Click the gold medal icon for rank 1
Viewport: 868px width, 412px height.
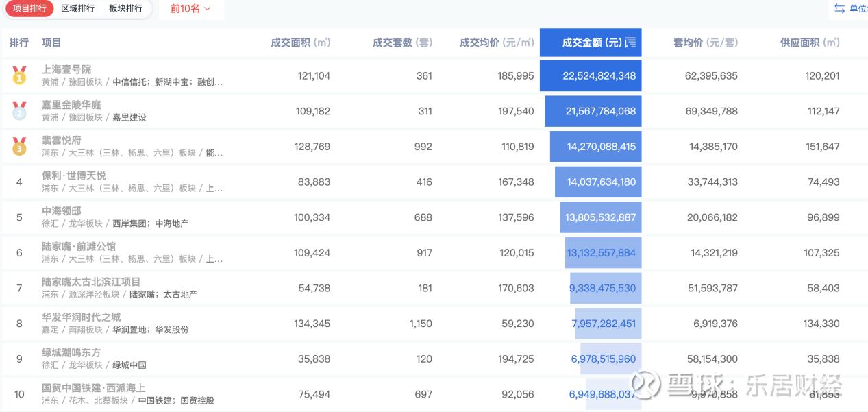pyautogui.click(x=19, y=75)
